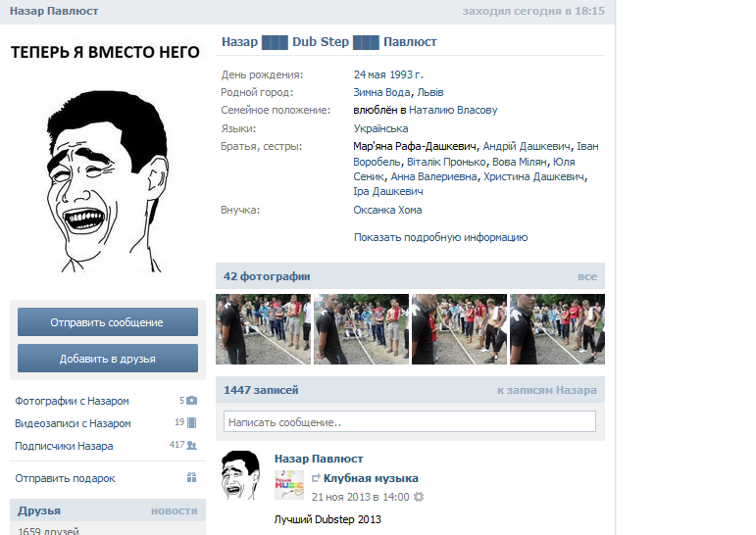Click the repost arrow before Клубная музыка
This screenshot has height=535, width=756.
(x=316, y=478)
